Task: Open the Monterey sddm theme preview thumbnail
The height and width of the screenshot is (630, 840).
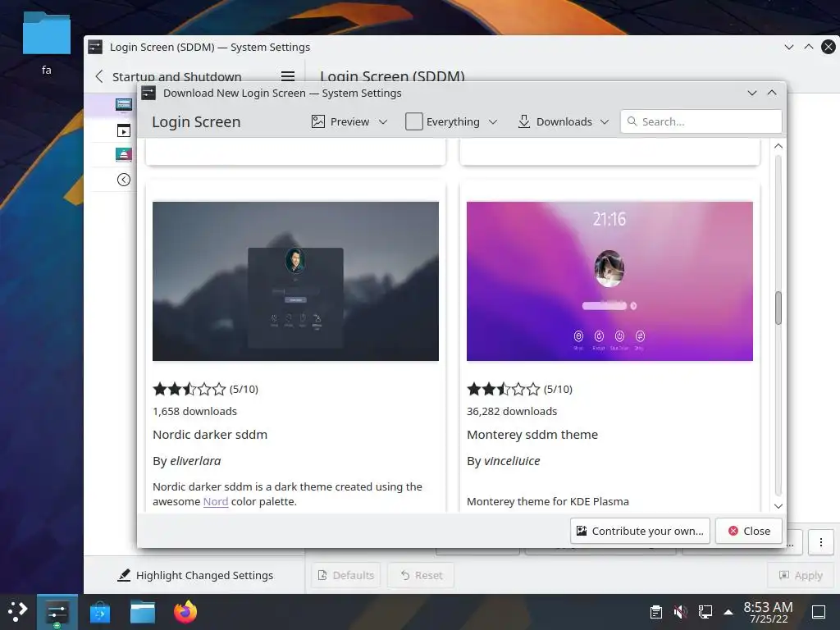Action: pos(609,281)
